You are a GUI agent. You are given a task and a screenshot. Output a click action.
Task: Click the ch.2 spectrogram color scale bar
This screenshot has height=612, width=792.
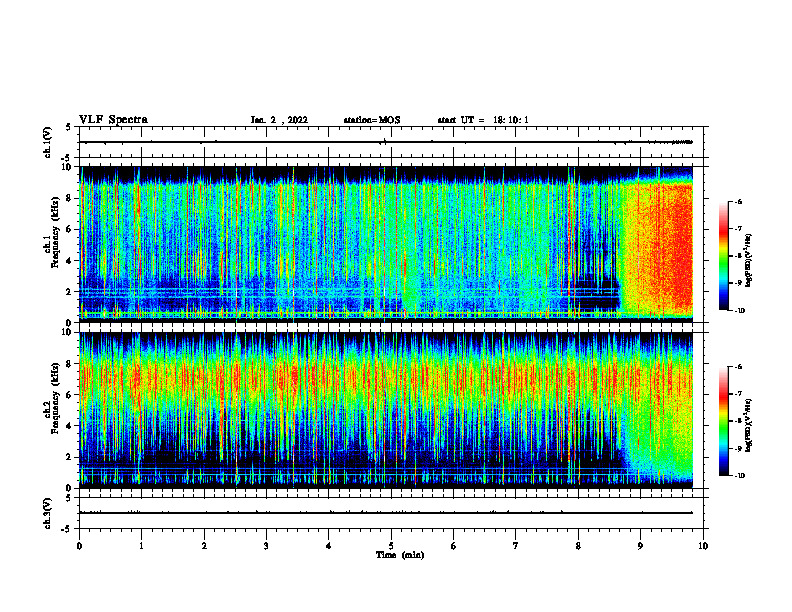click(x=724, y=421)
